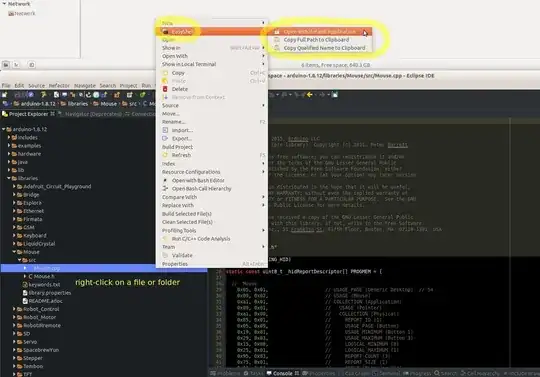
Task: Select the LiquidCrystal folder in the tree
Action: click(x=36, y=244)
